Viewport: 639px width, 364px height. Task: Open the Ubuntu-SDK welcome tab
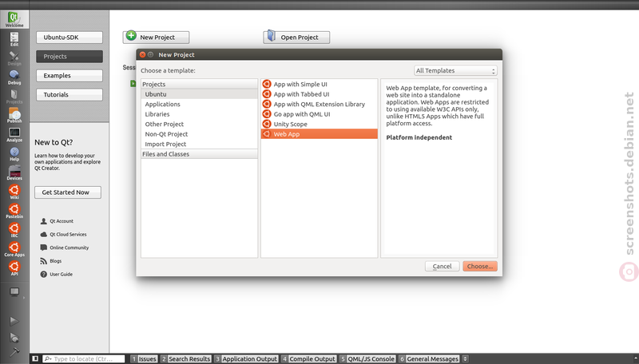tap(69, 38)
